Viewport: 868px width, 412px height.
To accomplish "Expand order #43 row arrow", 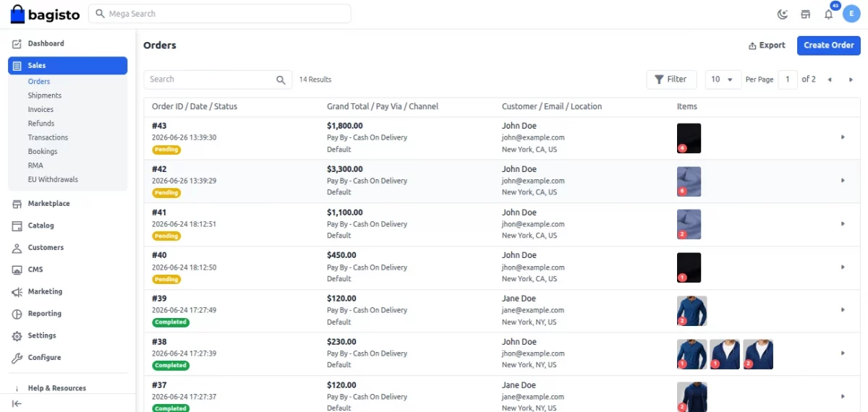I will [x=843, y=137].
